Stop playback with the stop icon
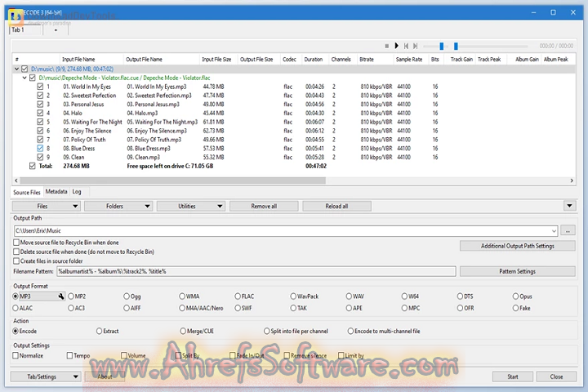Image resolution: width=588 pixels, height=392 pixels. [x=386, y=46]
